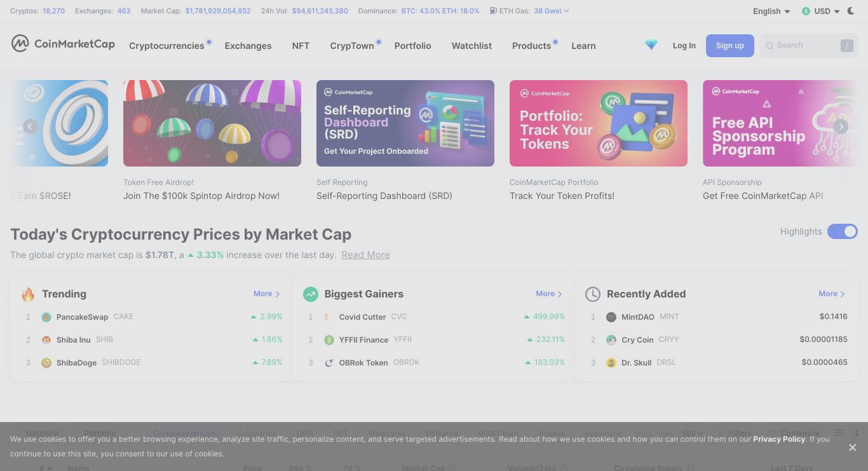Open the diamond rewards icon
The image size is (868, 471).
(x=651, y=45)
